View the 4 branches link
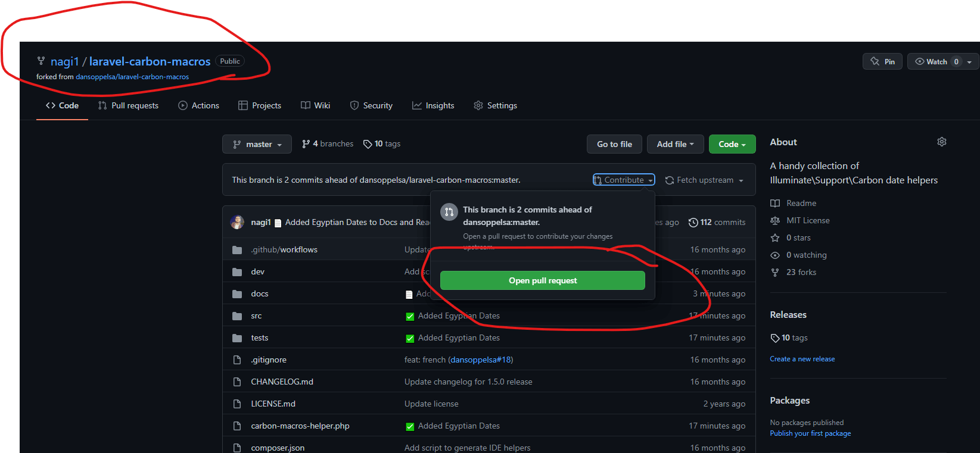 click(x=328, y=143)
